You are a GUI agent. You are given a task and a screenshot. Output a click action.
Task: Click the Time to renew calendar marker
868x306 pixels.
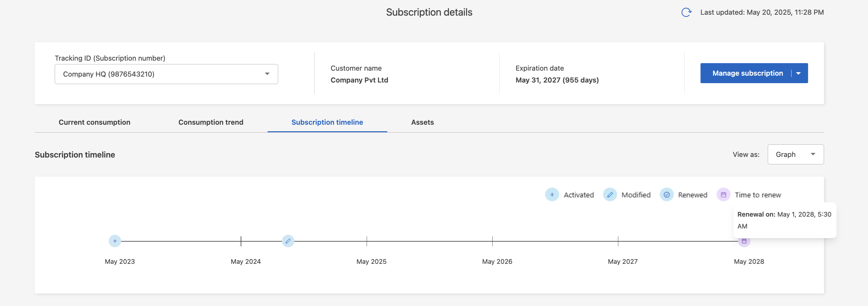744,242
